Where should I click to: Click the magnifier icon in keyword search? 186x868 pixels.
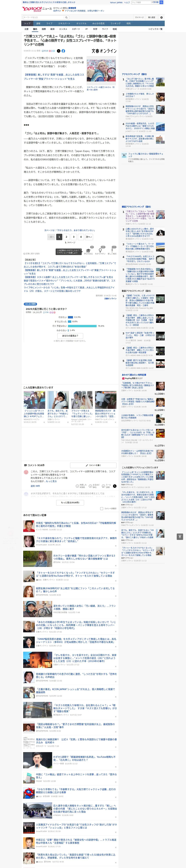tap(66, 17)
